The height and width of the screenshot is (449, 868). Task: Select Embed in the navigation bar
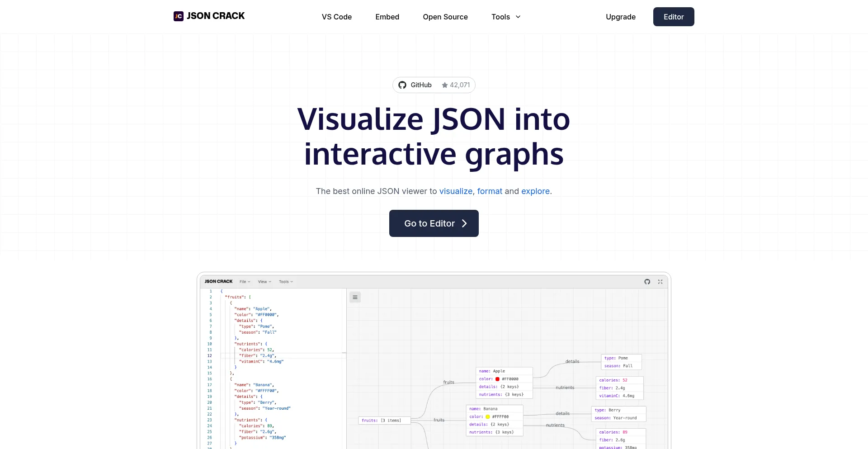click(387, 17)
